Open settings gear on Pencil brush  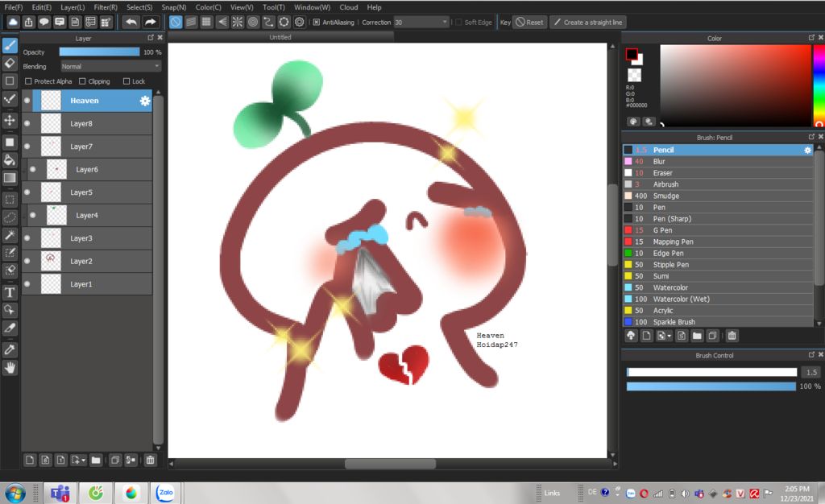click(807, 150)
